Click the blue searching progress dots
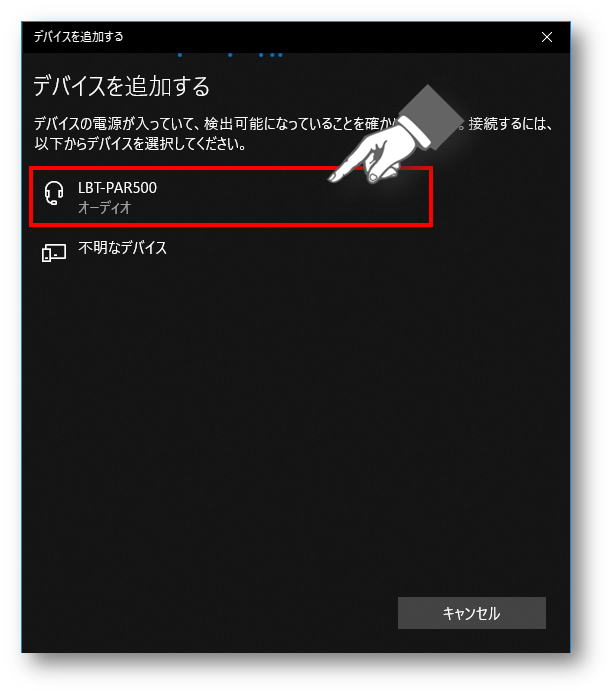 pos(230,55)
